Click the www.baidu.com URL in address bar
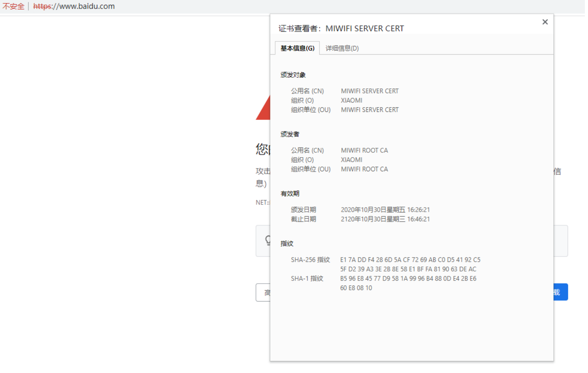 click(74, 6)
